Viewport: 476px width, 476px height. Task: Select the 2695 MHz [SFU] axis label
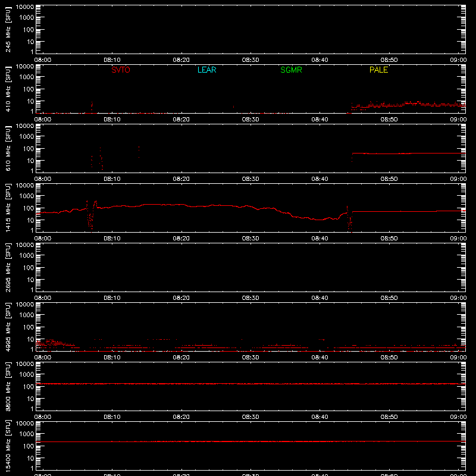8,267
